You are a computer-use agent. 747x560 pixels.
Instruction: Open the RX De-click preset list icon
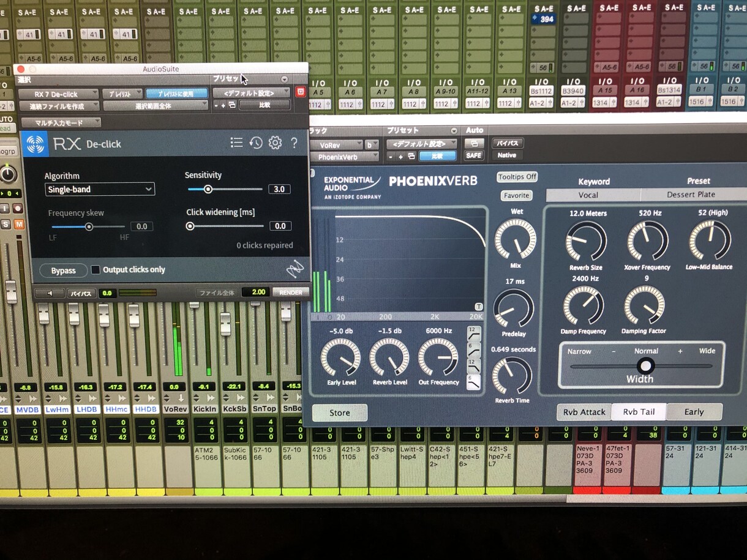236,143
